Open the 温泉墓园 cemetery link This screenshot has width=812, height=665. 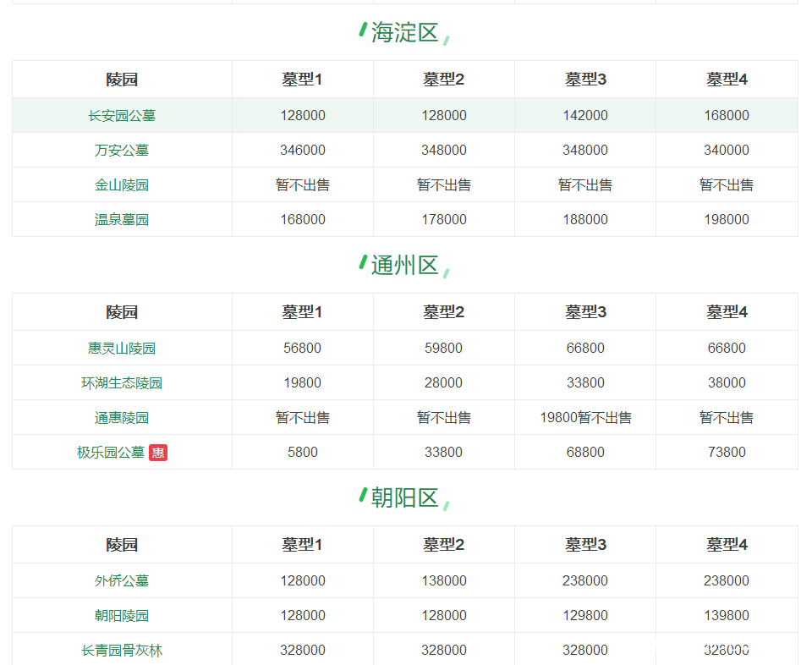click(x=122, y=220)
